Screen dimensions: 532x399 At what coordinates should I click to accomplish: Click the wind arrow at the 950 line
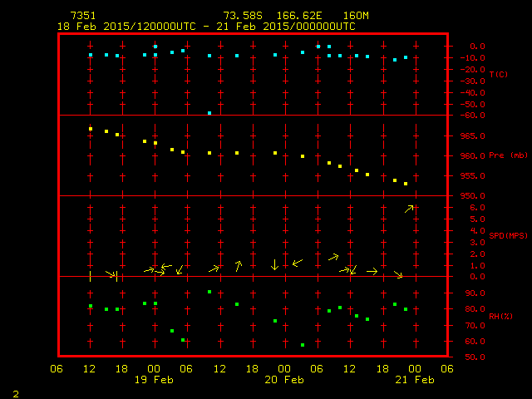409,209
